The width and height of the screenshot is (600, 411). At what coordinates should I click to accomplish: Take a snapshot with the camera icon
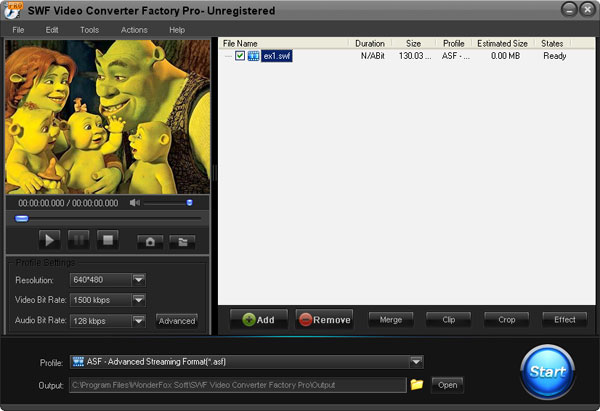point(150,242)
